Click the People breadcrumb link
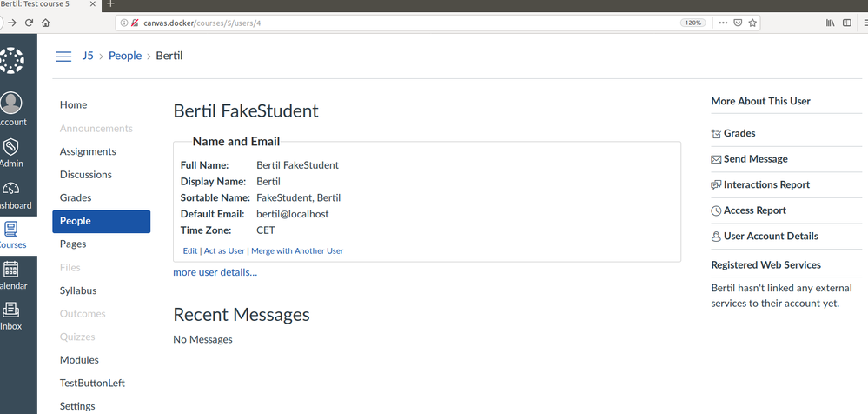This screenshot has height=414, width=868. (x=125, y=56)
